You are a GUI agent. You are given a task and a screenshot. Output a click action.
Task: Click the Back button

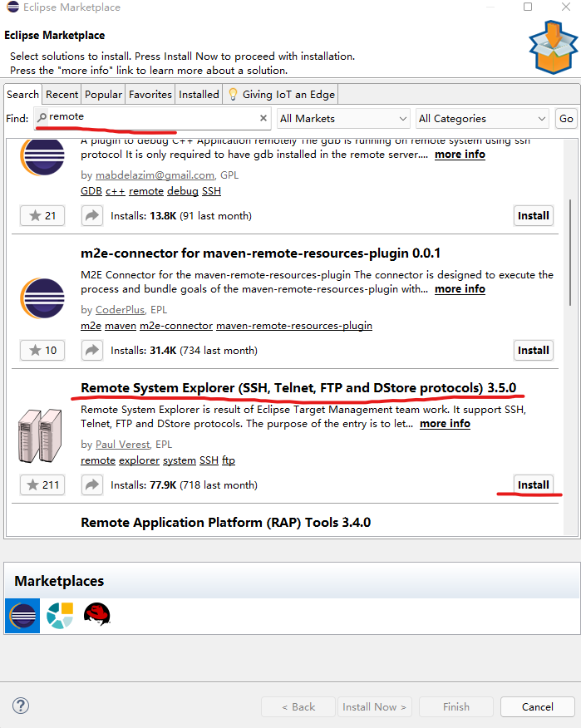[x=298, y=706]
